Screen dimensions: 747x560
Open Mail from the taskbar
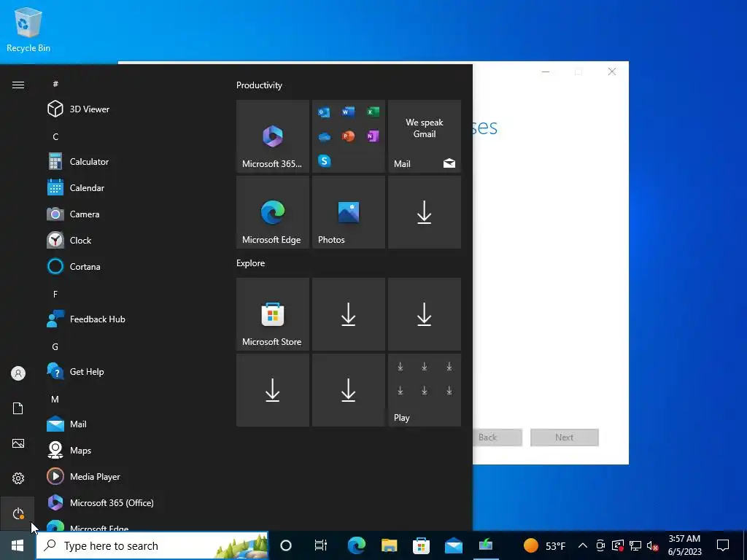[x=454, y=545]
